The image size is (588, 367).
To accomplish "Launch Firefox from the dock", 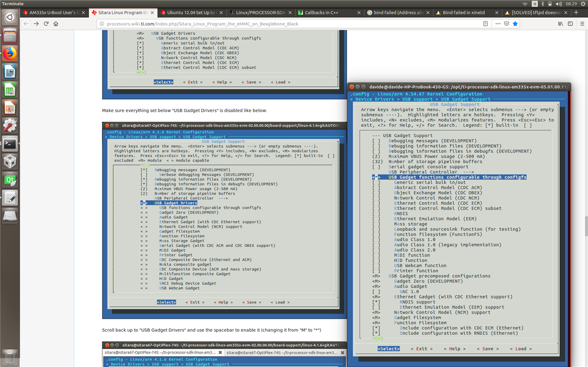I will point(10,54).
